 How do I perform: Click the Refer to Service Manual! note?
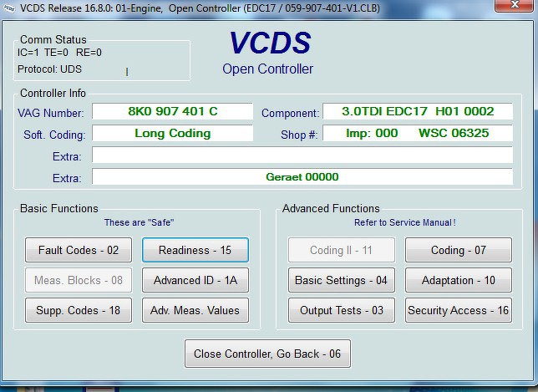(x=405, y=222)
